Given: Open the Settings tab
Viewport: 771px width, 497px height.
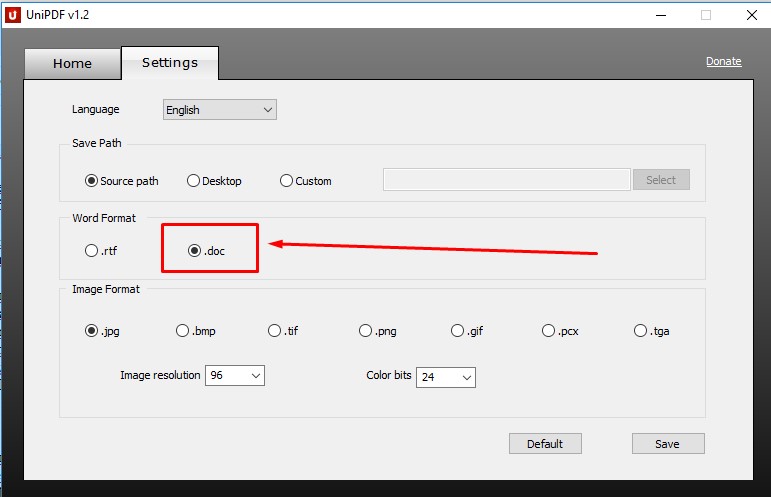Looking at the screenshot, I should pyautogui.click(x=170, y=62).
